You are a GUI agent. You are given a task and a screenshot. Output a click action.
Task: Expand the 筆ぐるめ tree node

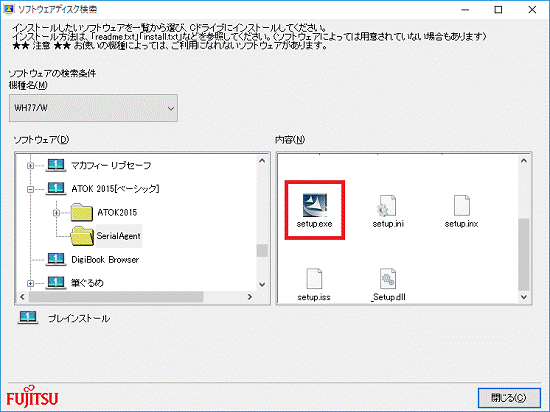(x=31, y=283)
